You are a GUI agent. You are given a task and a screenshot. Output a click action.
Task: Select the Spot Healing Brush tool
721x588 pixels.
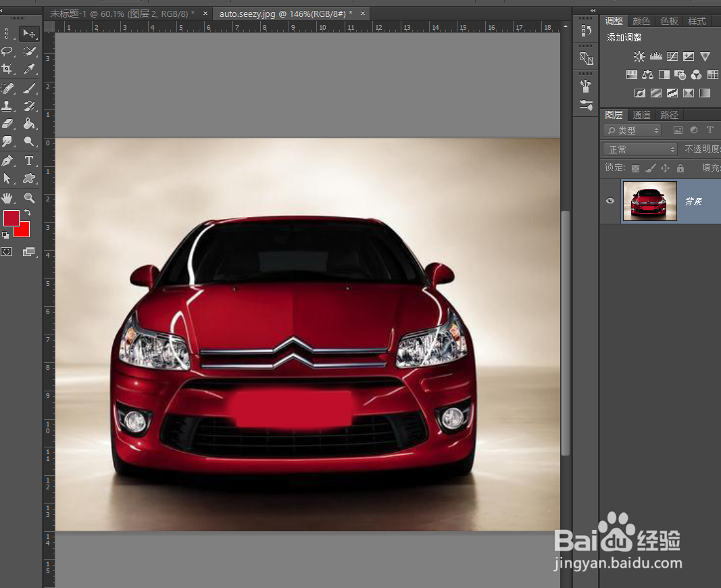[x=7, y=88]
